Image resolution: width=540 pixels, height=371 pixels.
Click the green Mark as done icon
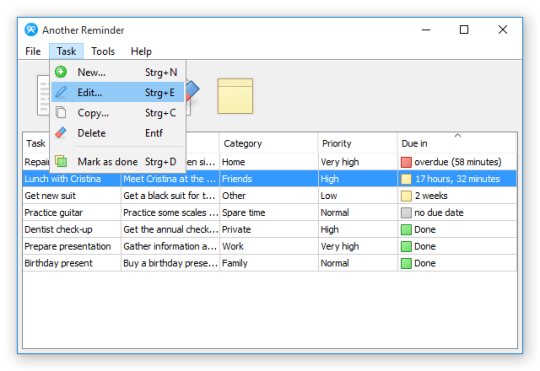click(x=61, y=161)
